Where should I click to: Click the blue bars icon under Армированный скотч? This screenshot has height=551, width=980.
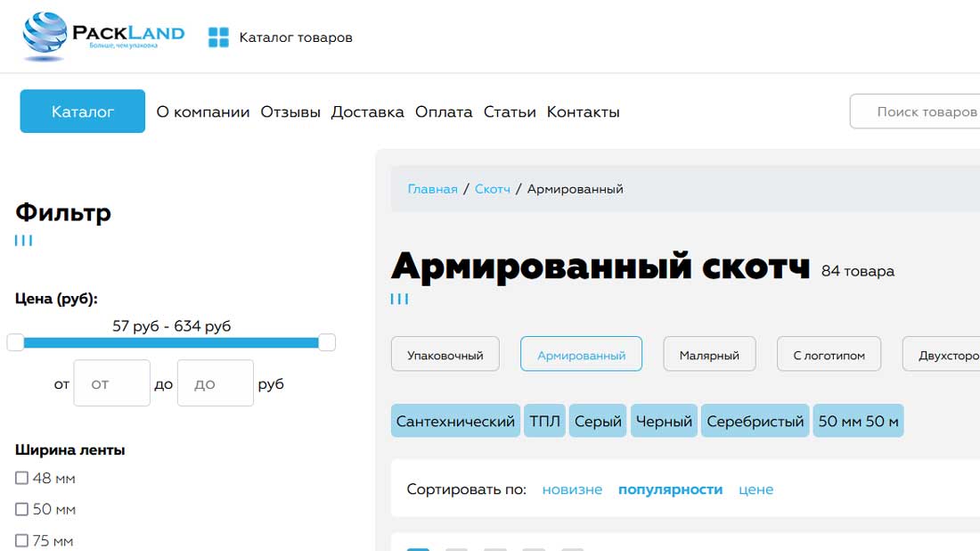[399, 299]
